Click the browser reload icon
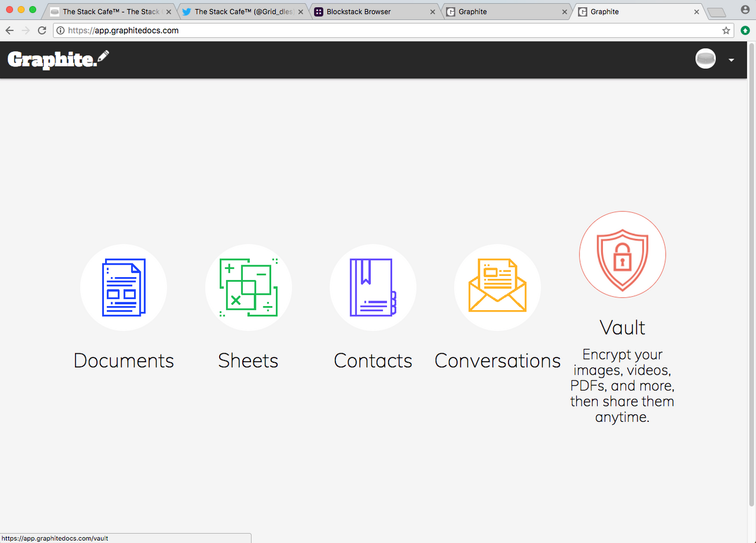 (41, 30)
